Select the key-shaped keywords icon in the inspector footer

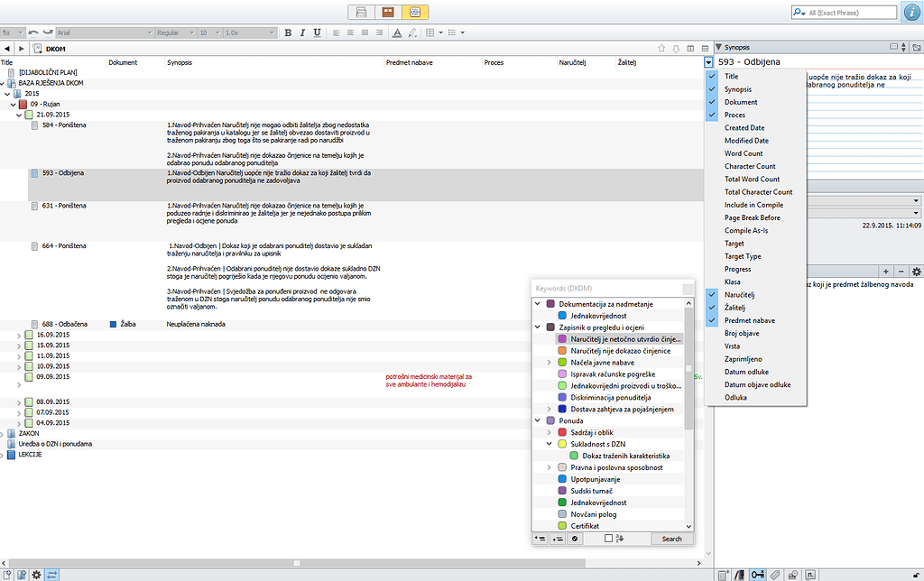(756, 575)
